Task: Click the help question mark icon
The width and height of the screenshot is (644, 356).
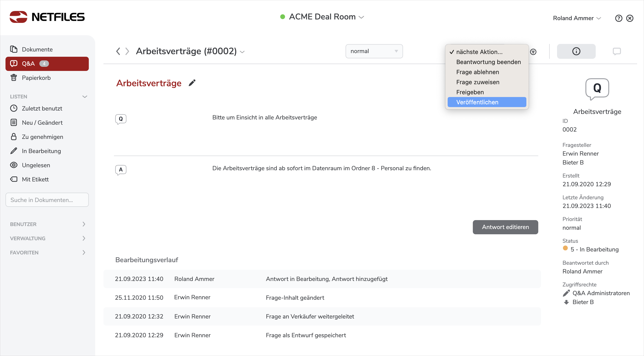Action: [x=619, y=18]
